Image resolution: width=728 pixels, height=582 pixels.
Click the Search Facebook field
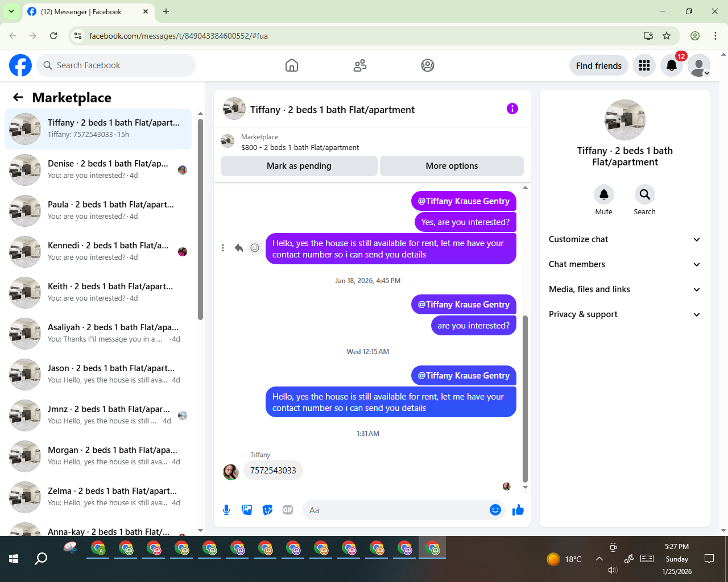pyautogui.click(x=116, y=65)
